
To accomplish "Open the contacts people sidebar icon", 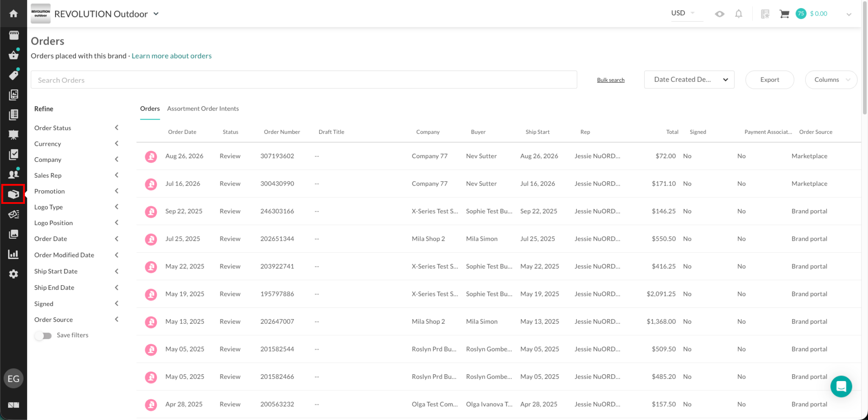I will [x=14, y=174].
